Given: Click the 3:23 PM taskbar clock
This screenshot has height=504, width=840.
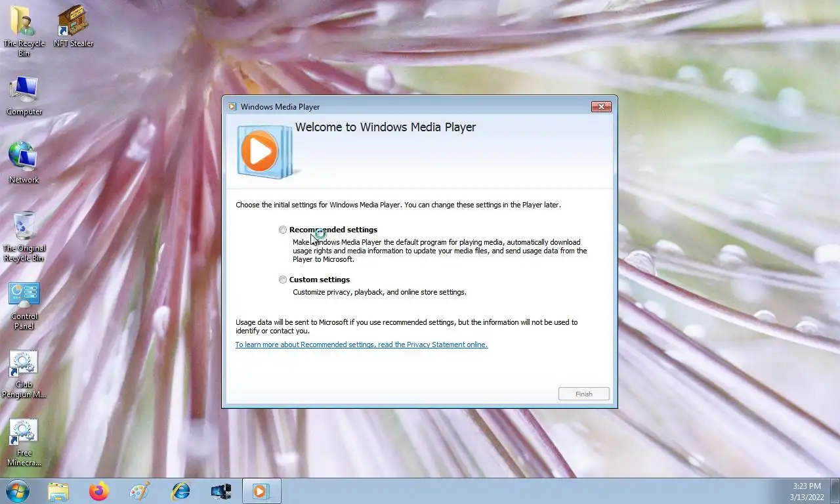Looking at the screenshot, I should click(x=807, y=486).
